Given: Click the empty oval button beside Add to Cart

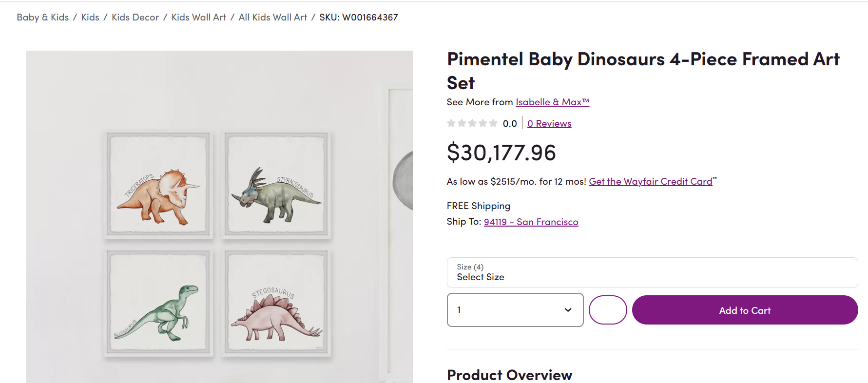Looking at the screenshot, I should coord(607,310).
